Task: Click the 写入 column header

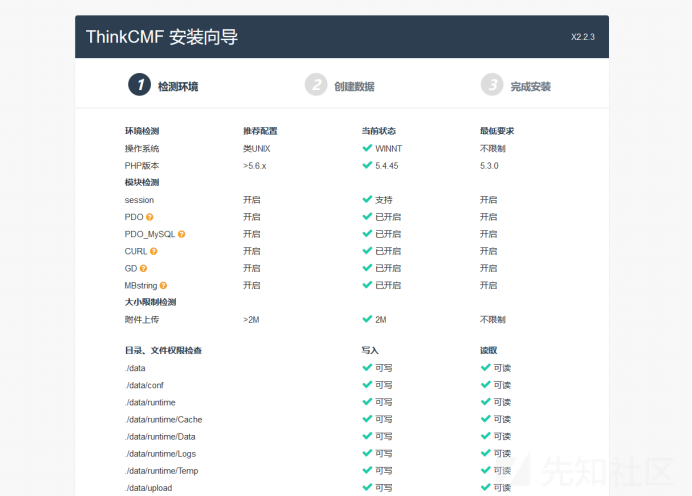Action: (370, 350)
